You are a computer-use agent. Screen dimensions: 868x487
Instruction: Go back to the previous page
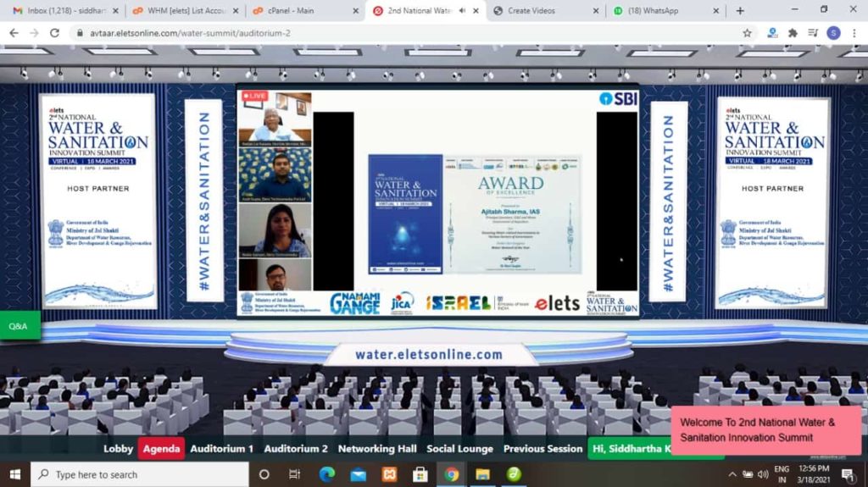click(x=14, y=33)
